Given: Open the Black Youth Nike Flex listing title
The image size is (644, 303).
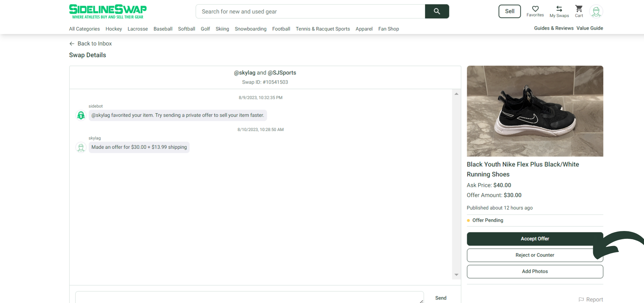Looking at the screenshot, I should click(523, 169).
